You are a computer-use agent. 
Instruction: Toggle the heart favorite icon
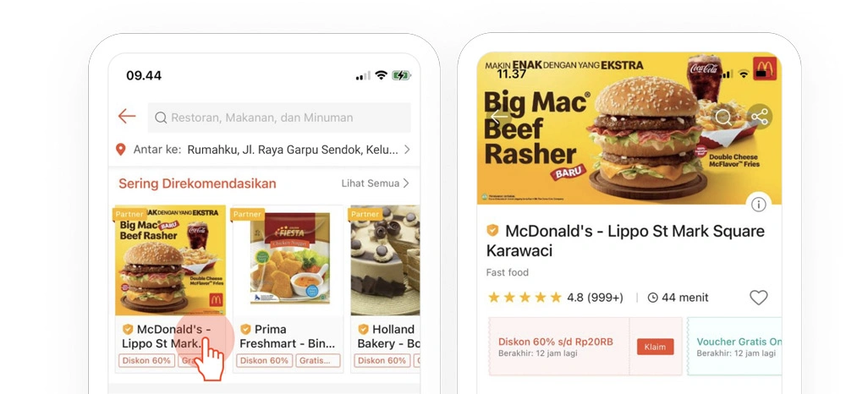coord(758,298)
